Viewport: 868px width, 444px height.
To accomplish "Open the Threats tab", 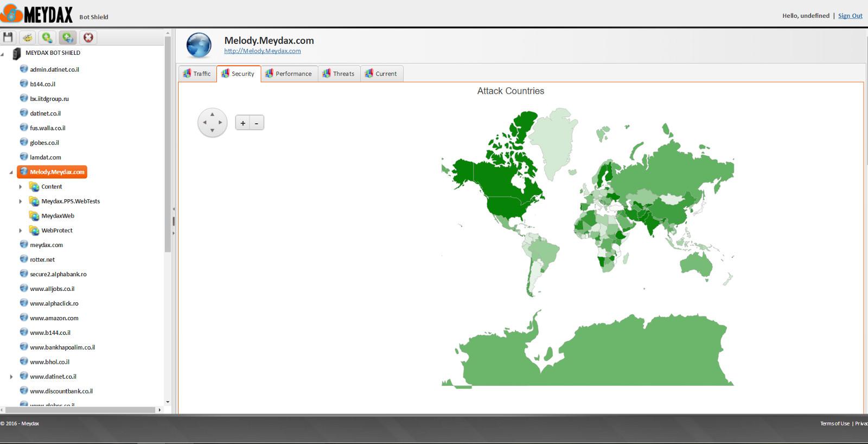I will (339, 73).
